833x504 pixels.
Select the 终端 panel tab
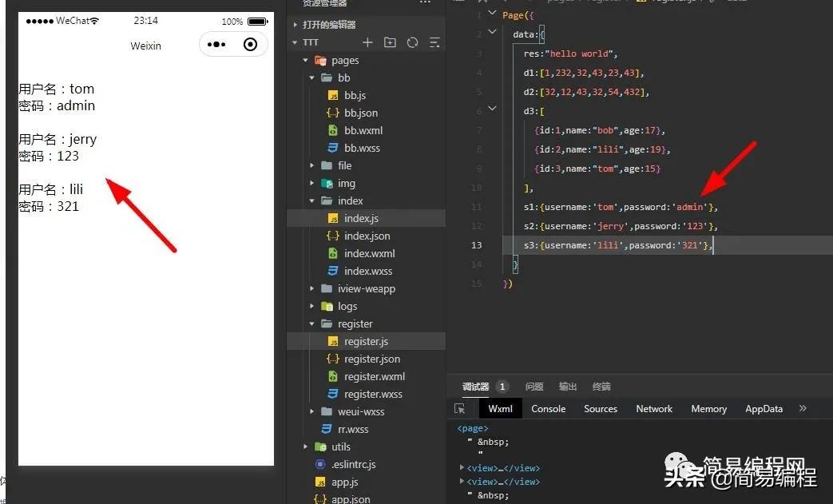click(601, 387)
